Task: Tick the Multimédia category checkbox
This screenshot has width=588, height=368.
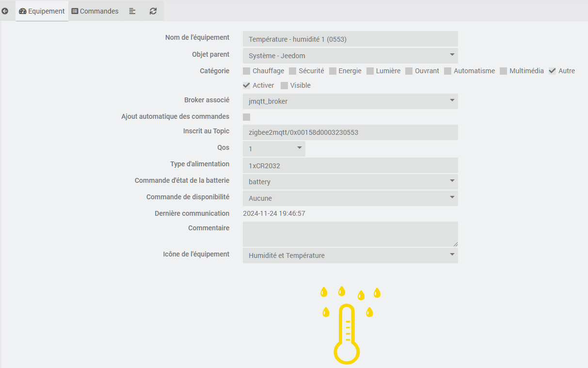Action: point(503,71)
